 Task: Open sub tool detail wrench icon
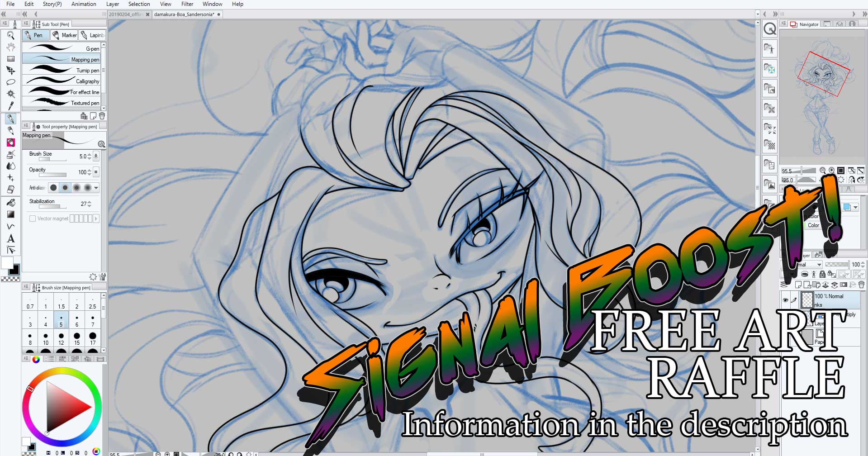(103, 277)
